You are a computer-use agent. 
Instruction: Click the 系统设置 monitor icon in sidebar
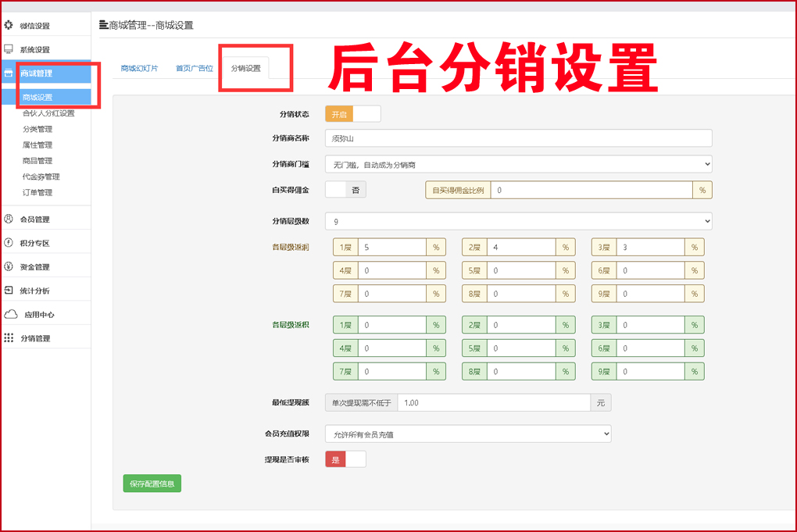coord(8,48)
